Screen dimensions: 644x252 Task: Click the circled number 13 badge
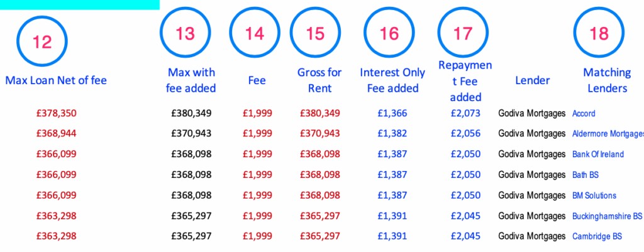pyautogui.click(x=186, y=34)
